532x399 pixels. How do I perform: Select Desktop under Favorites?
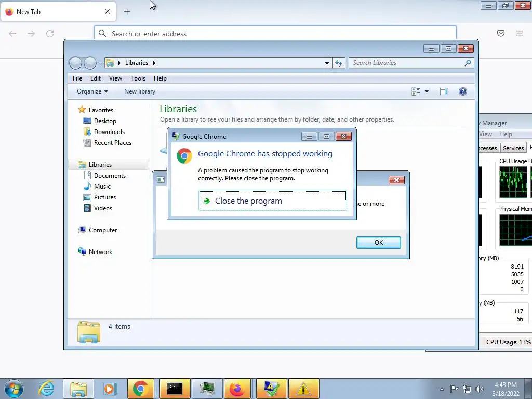[x=105, y=121]
